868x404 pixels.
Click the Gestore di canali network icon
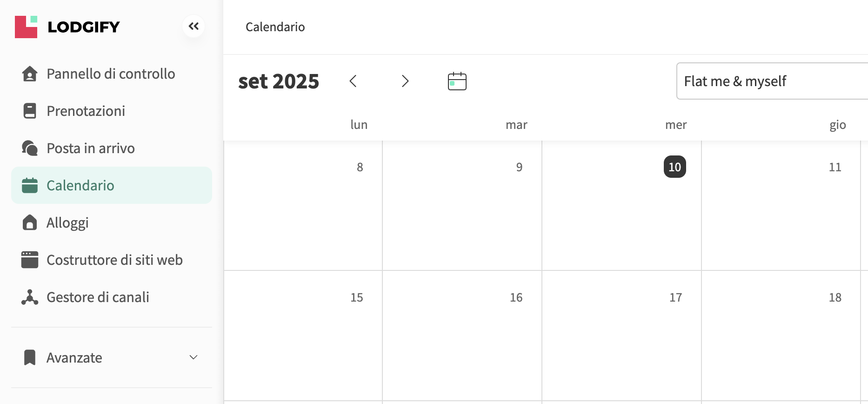tap(30, 297)
